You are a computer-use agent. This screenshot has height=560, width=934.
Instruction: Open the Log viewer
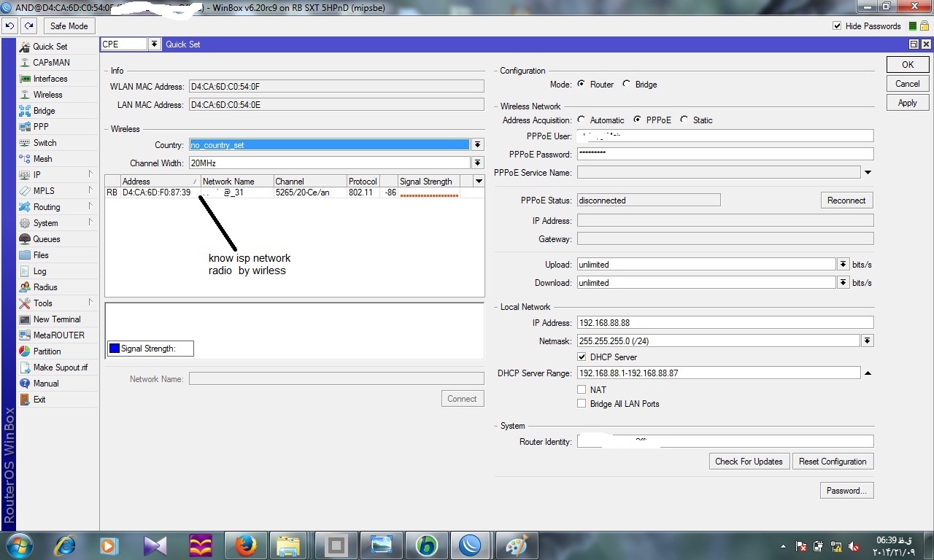click(39, 271)
